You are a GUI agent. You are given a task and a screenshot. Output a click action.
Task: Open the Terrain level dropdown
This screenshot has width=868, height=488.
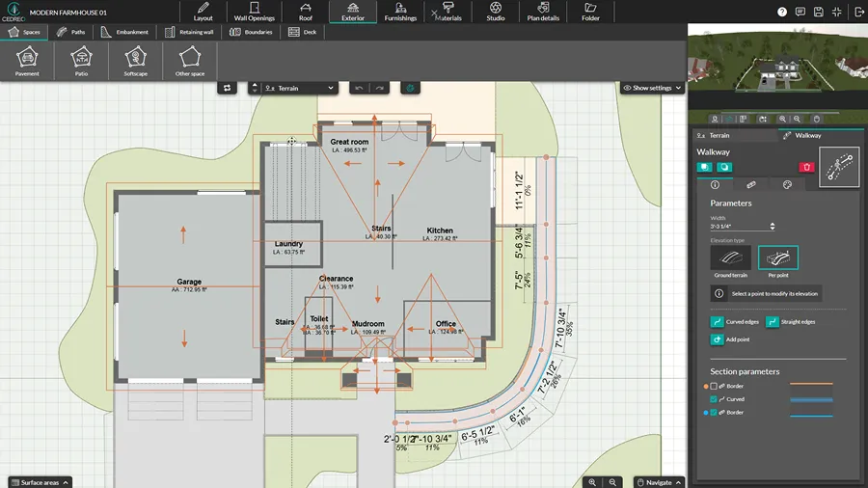[x=299, y=88]
